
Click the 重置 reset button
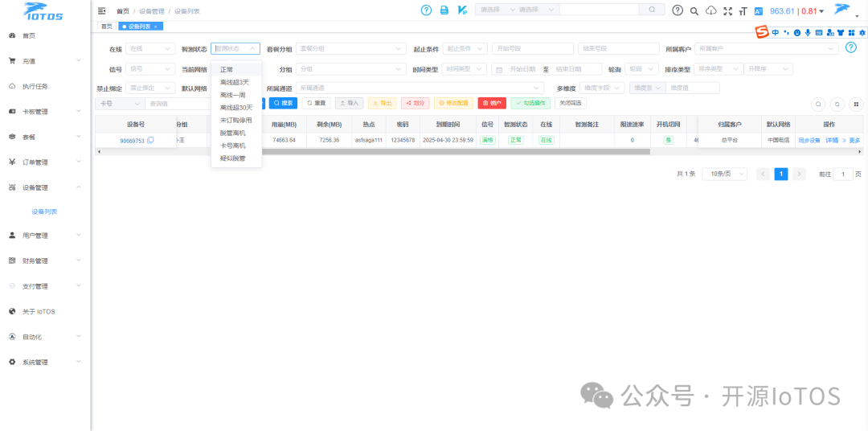tap(316, 103)
